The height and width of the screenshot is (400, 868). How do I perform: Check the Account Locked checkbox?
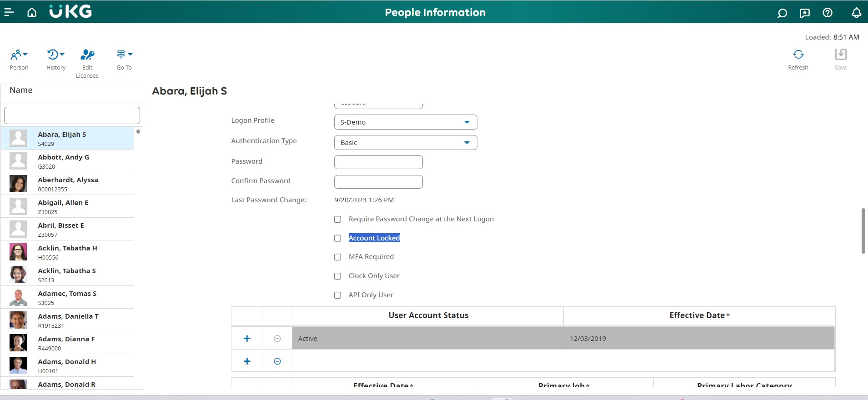coord(338,238)
